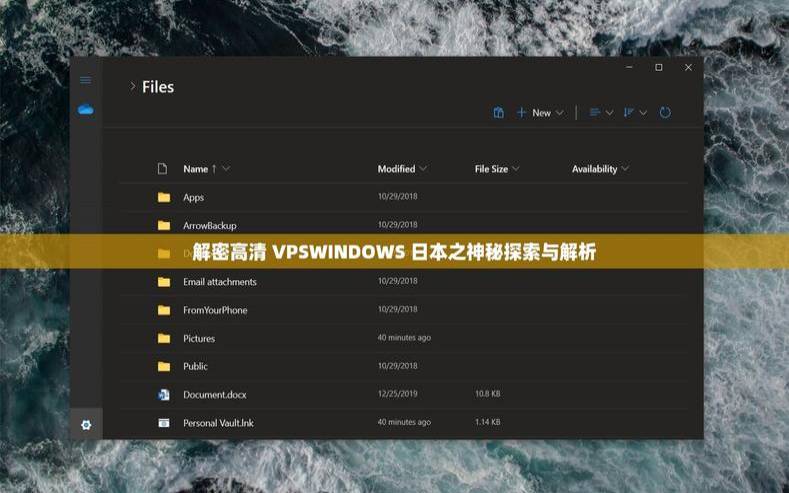Click the Email attachments row 10/29/2018 date
789x493 pixels.
398,281
